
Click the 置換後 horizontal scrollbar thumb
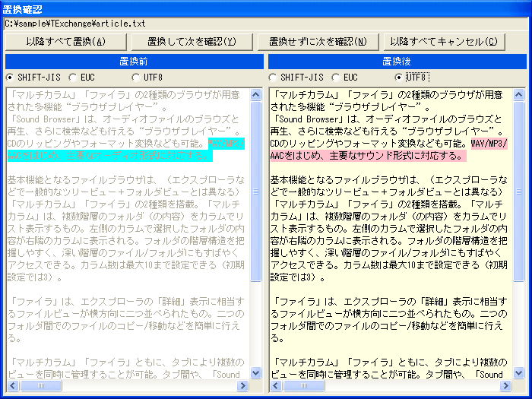[x=304, y=386]
